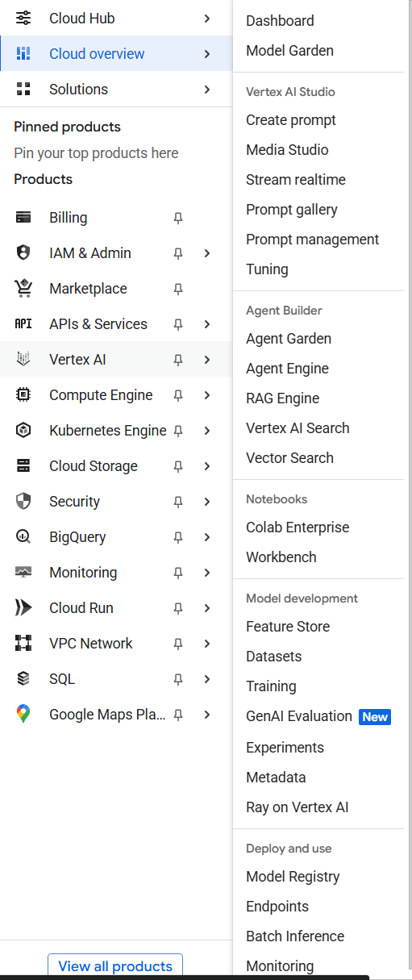
Task: Click the View all products button
Action: click(x=115, y=966)
